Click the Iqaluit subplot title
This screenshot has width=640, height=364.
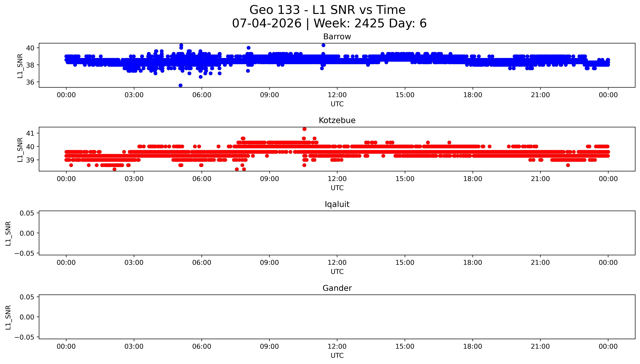(337, 204)
